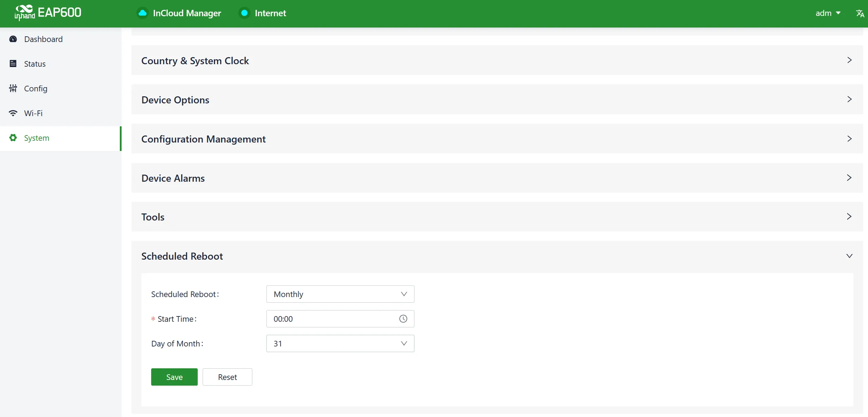Click the Internet status indicator icon
Viewport: 868px width, 417px height.
244,13
